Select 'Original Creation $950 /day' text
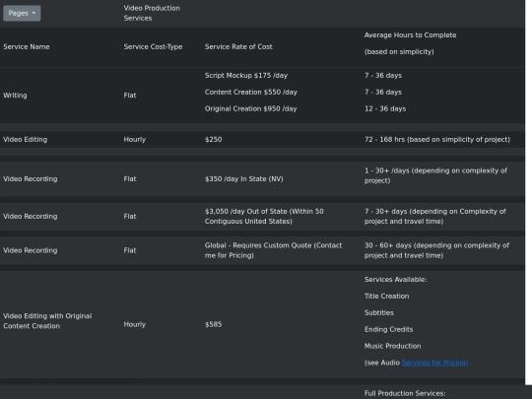This screenshot has height=399, width=532. point(250,109)
